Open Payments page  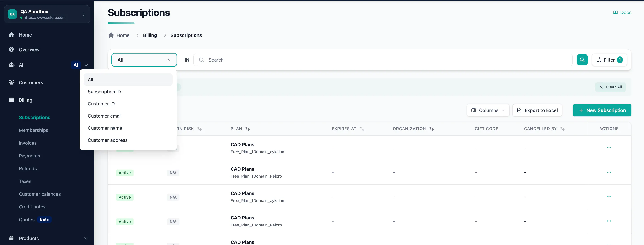coord(29,155)
